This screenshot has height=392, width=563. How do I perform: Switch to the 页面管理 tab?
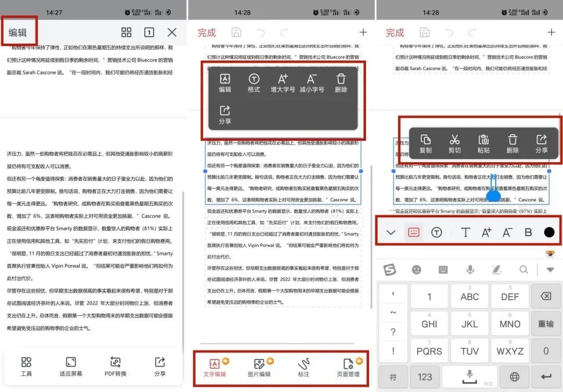coord(348,367)
